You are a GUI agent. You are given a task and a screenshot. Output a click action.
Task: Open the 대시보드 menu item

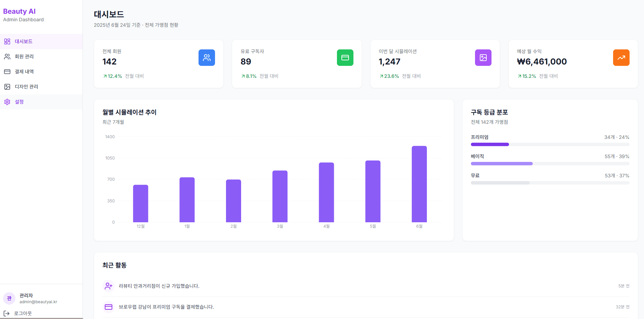tap(41, 42)
